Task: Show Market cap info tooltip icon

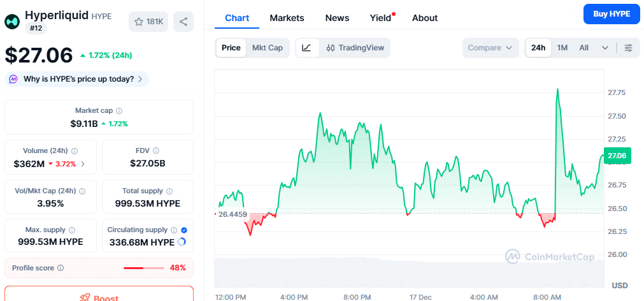Action: 119,110
